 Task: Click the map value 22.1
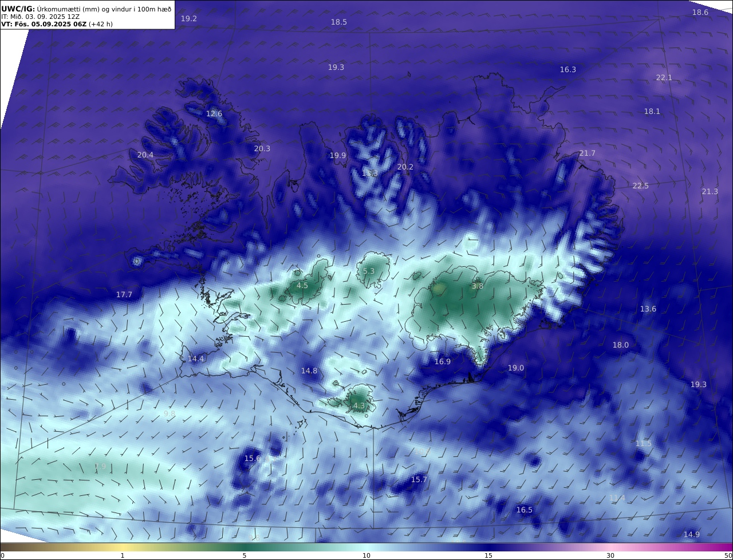point(664,78)
